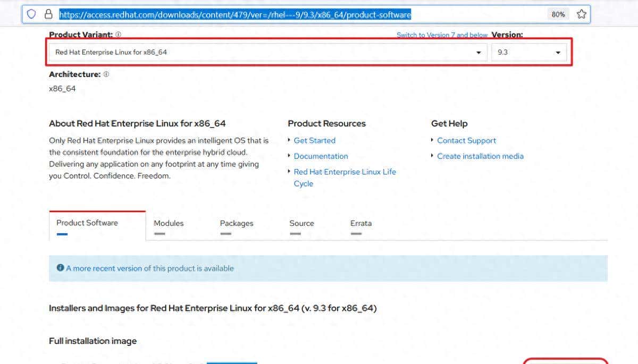Click the Create installation media link
638x364 pixels.
pyautogui.click(x=481, y=156)
